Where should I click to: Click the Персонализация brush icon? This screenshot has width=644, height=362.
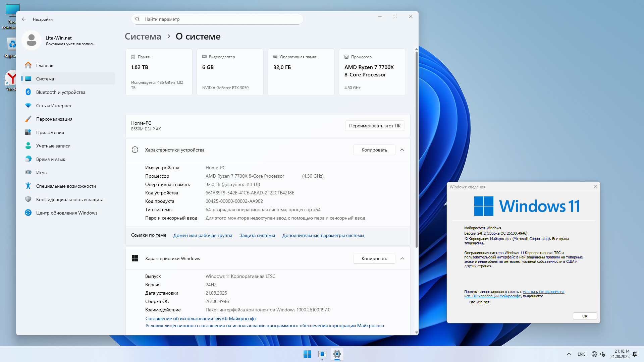pos(28,119)
